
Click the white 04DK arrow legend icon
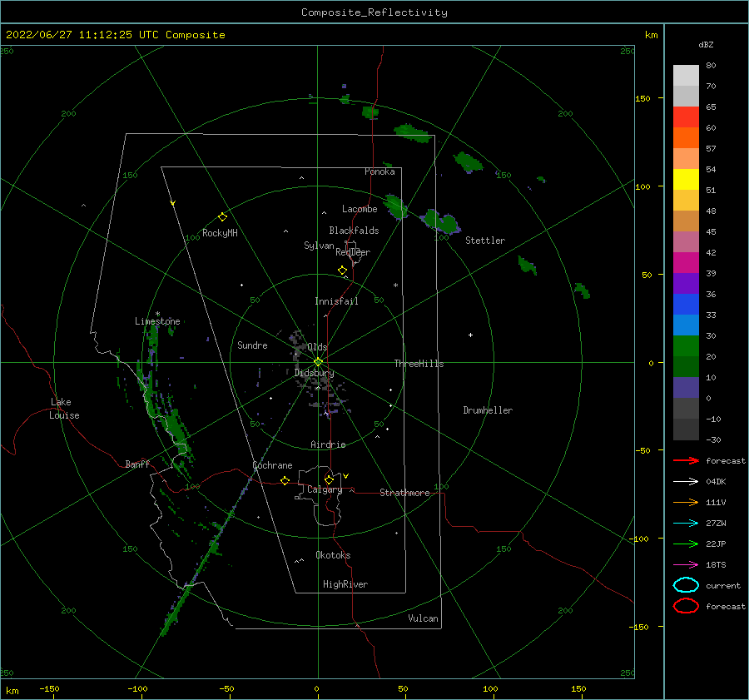click(x=686, y=481)
